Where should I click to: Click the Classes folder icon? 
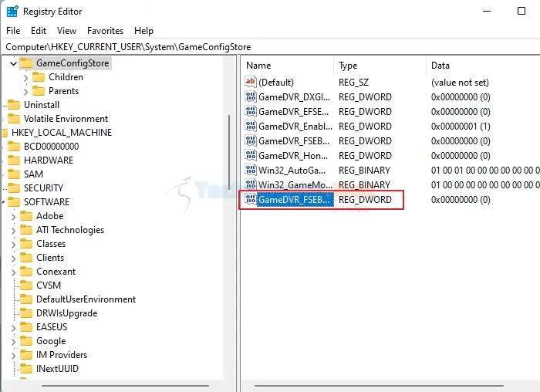point(25,244)
